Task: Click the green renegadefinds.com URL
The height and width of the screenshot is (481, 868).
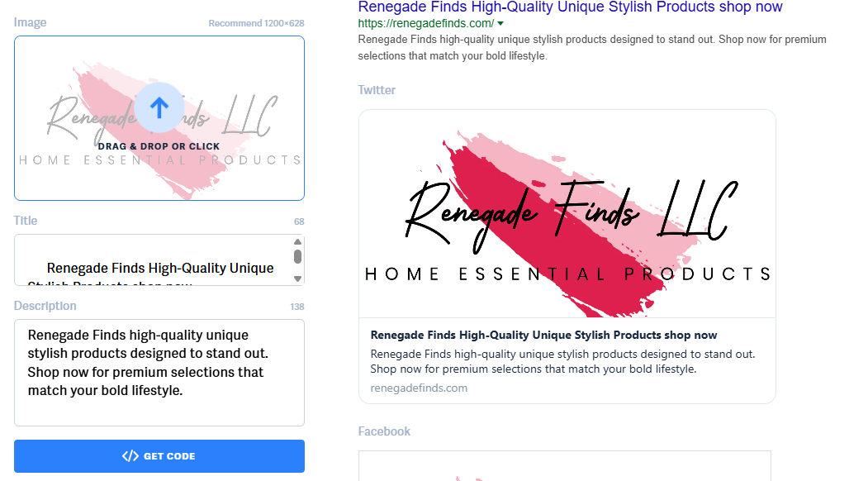Action: (425, 24)
